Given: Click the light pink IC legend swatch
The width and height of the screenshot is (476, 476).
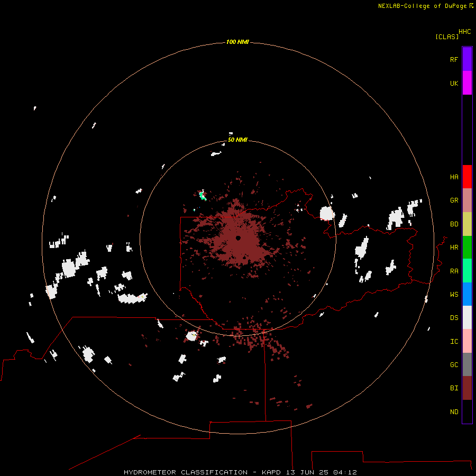Looking at the screenshot, I should (467, 341).
